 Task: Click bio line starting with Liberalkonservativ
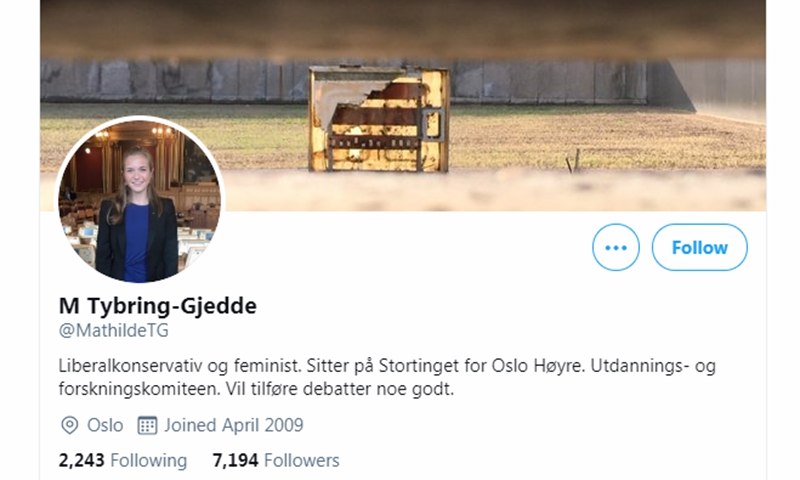387,366
